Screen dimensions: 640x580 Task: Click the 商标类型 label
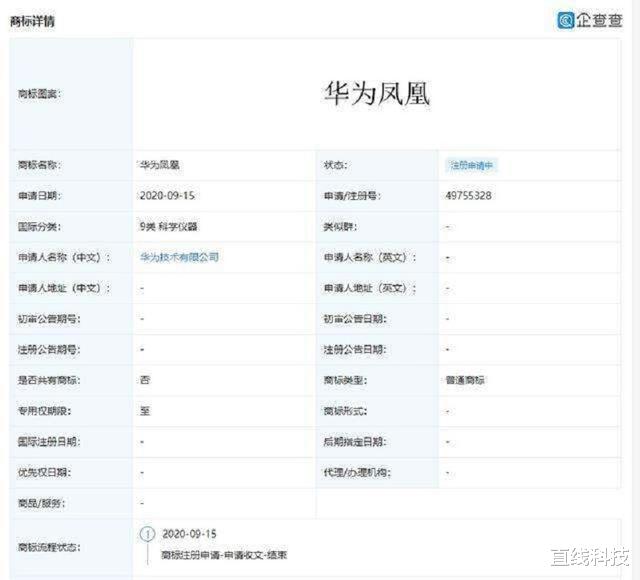pyautogui.click(x=345, y=380)
